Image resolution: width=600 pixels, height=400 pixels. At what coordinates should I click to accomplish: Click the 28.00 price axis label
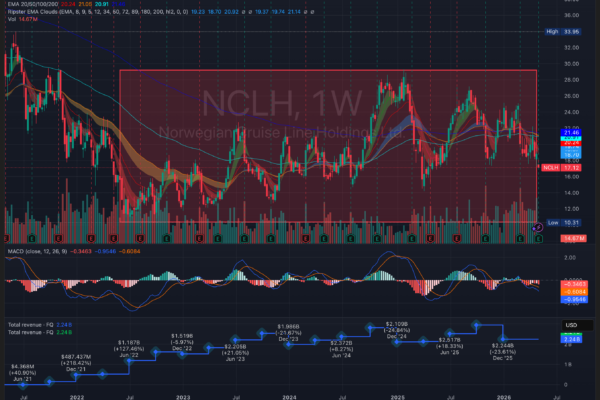571,80
